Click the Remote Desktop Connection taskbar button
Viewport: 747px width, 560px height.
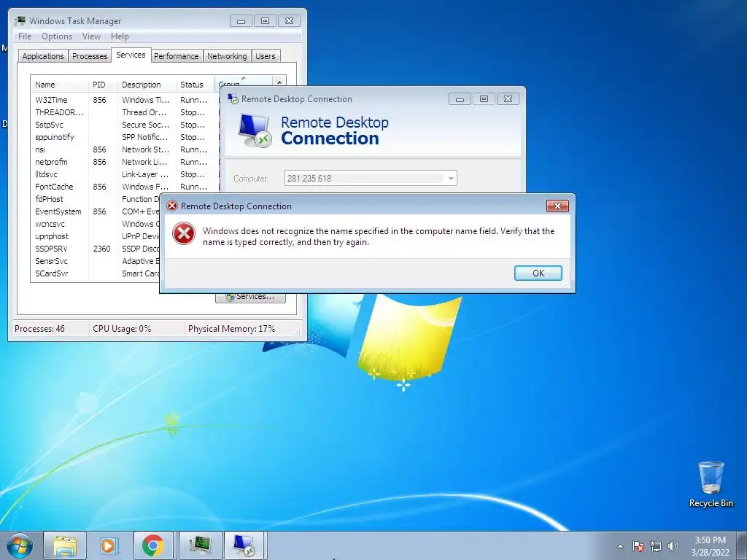(x=245, y=545)
